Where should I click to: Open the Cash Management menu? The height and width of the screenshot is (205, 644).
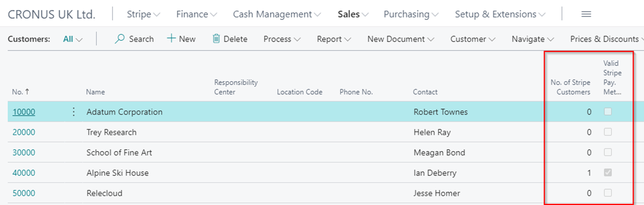click(276, 14)
